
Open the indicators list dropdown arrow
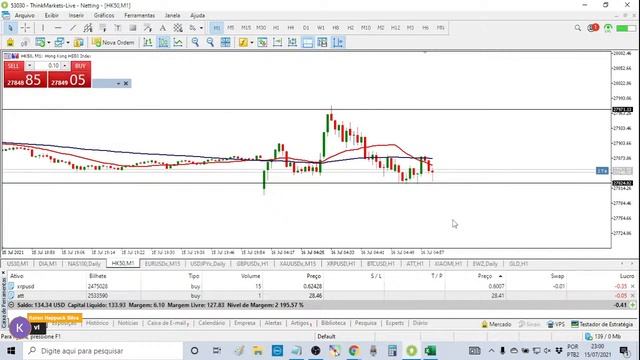pos(251,42)
